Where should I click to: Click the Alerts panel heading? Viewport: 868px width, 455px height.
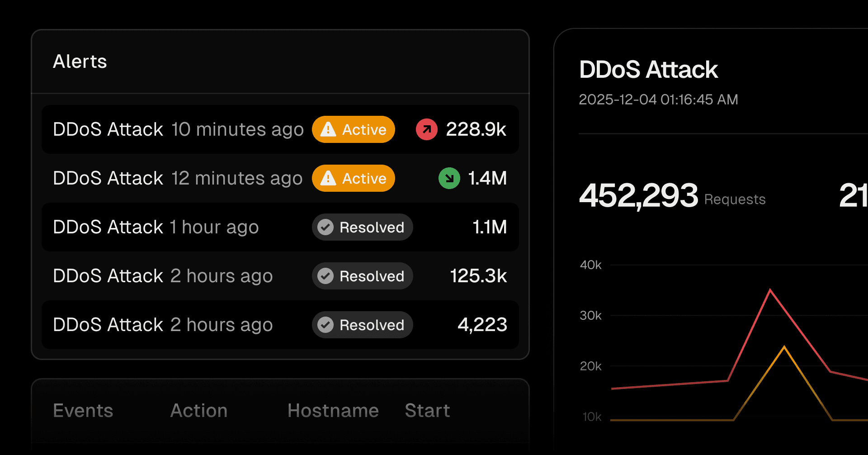point(80,62)
